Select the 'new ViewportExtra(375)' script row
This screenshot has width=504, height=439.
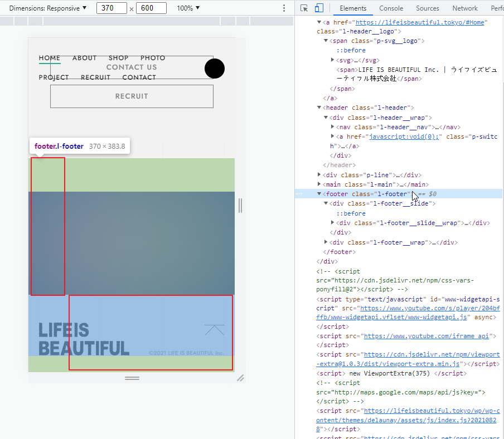(x=391, y=373)
